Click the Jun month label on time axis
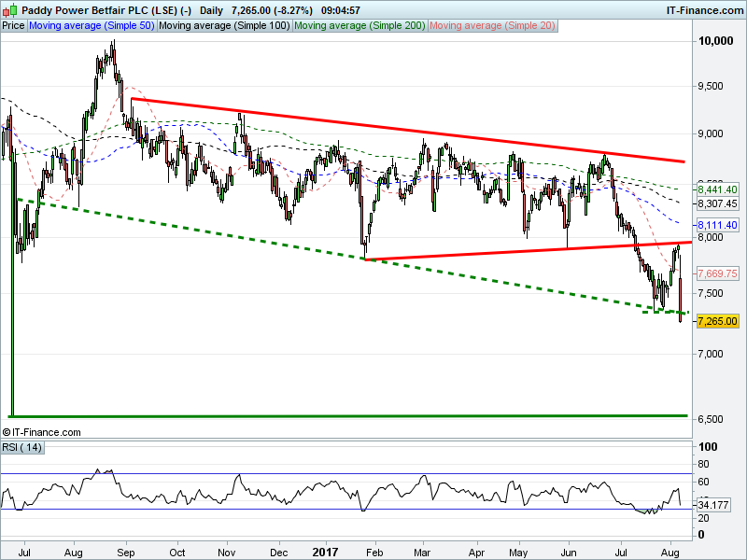This screenshot has width=747, height=560. [568, 553]
